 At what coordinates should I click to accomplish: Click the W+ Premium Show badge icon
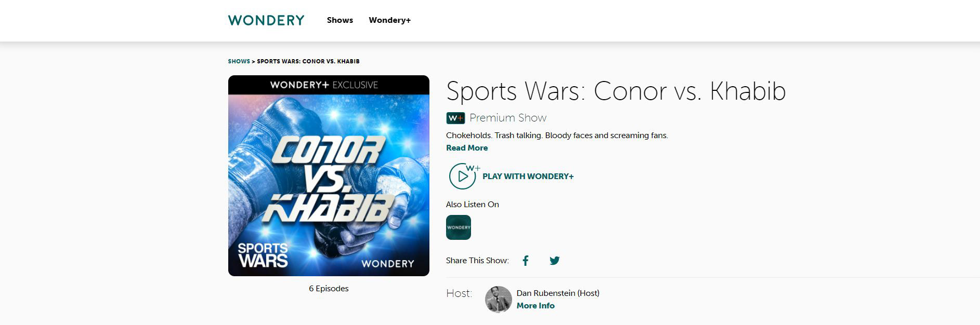[x=455, y=118]
